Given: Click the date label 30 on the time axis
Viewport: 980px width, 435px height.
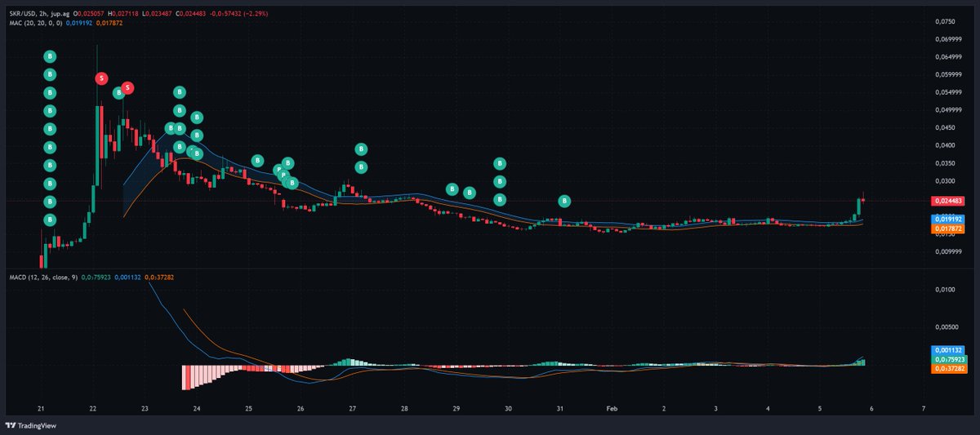Looking at the screenshot, I should coord(508,407).
